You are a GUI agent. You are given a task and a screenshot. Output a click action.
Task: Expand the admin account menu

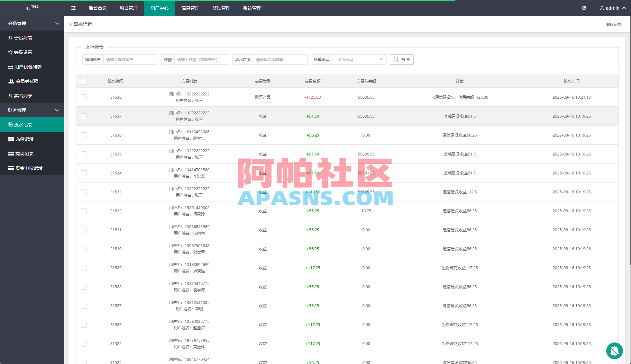612,8
